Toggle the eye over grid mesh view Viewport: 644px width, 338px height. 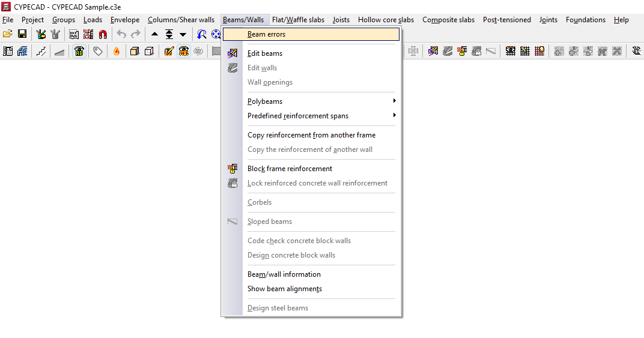coord(511,52)
